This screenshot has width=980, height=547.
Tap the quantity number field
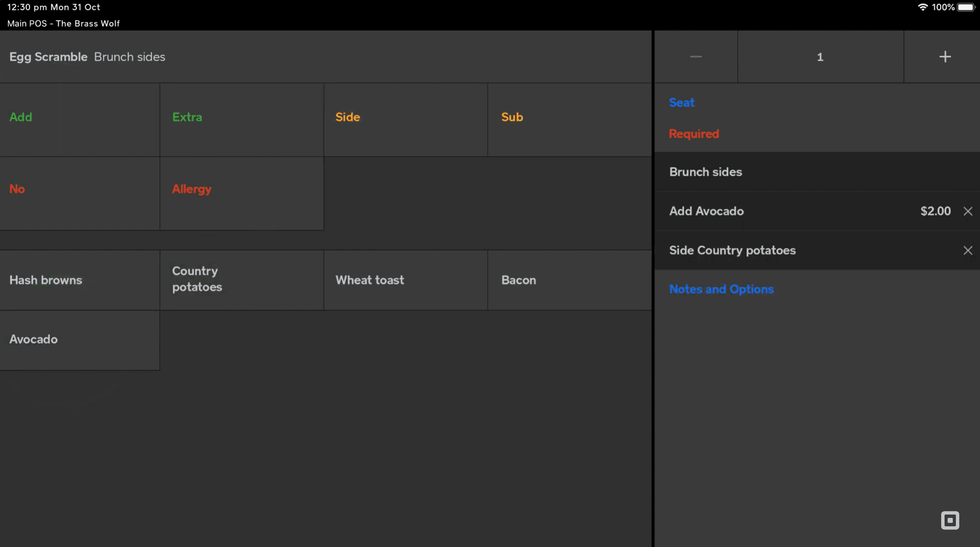tap(820, 57)
